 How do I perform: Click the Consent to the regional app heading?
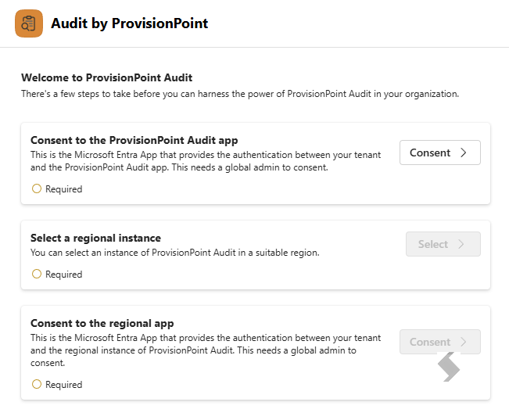(x=102, y=324)
